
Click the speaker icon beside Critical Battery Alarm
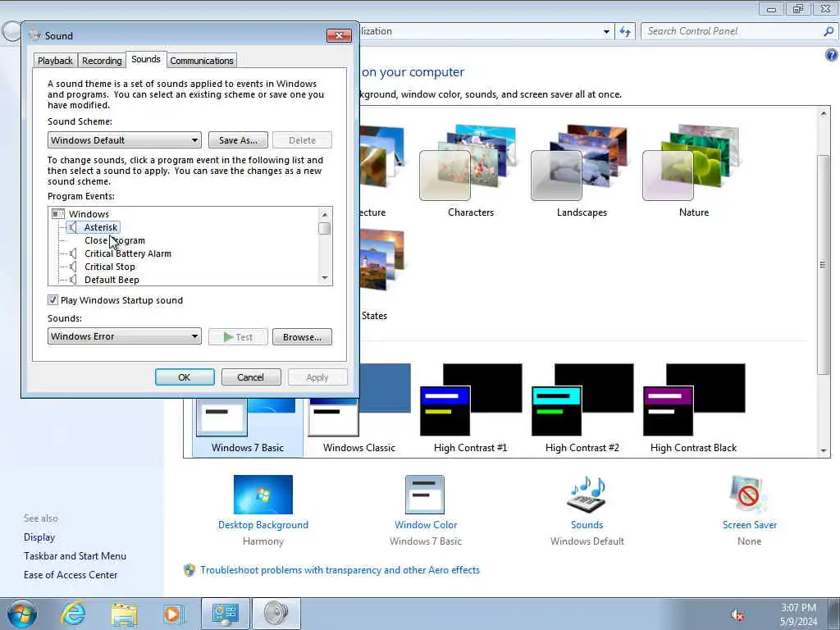point(73,254)
